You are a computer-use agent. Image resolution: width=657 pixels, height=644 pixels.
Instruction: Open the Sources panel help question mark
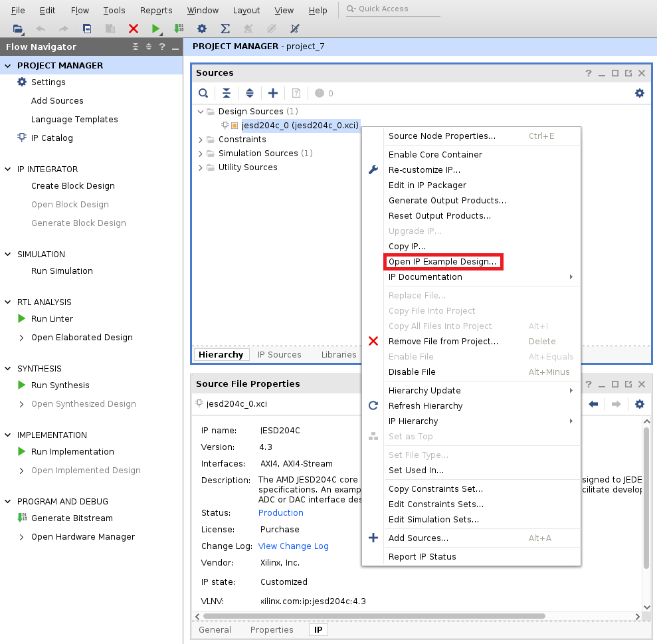(589, 73)
